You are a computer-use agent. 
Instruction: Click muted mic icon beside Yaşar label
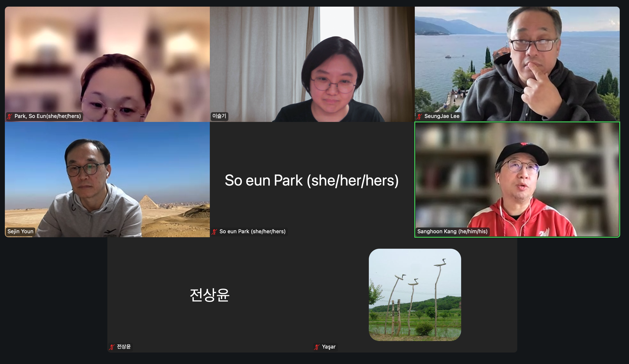coord(317,347)
